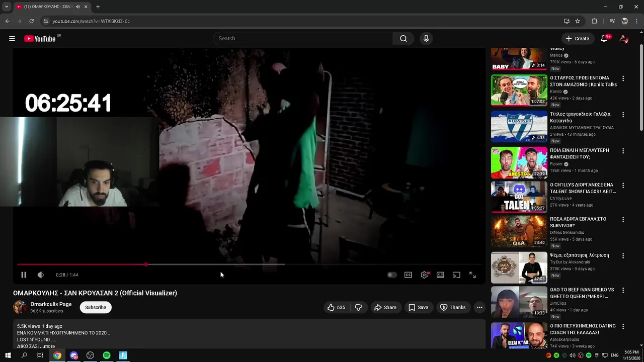Open the Chrome profile avatar in toolbar
This screenshot has height=362, width=644.
(x=625, y=21)
